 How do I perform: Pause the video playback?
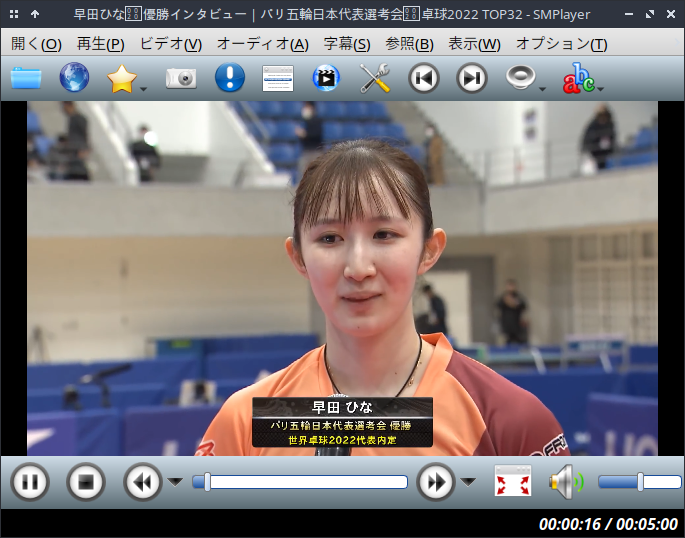[30, 482]
